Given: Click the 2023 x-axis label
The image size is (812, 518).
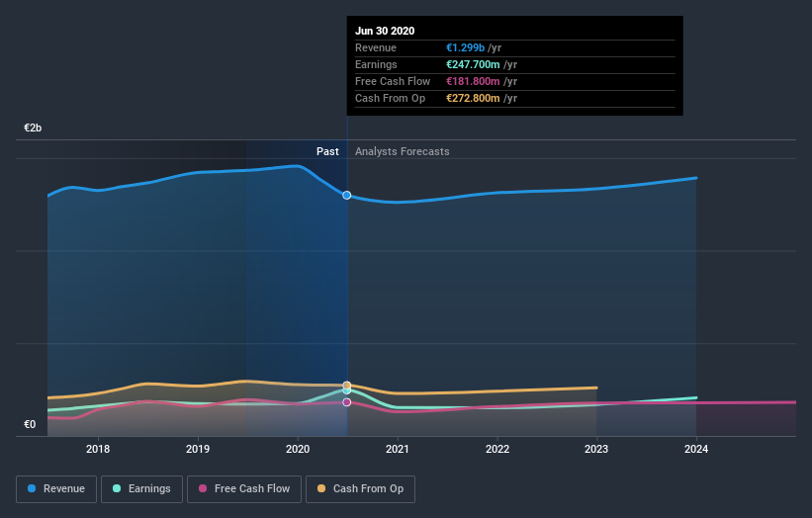Looking at the screenshot, I should point(596,449).
